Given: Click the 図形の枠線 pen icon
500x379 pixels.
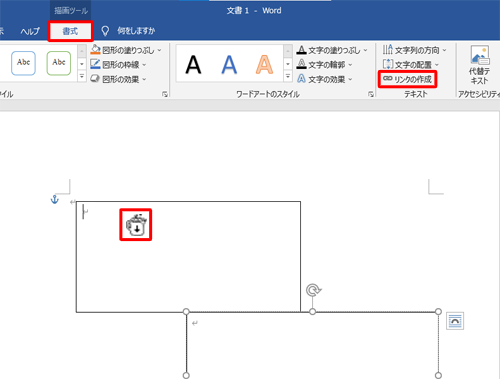Looking at the screenshot, I should [x=95, y=64].
